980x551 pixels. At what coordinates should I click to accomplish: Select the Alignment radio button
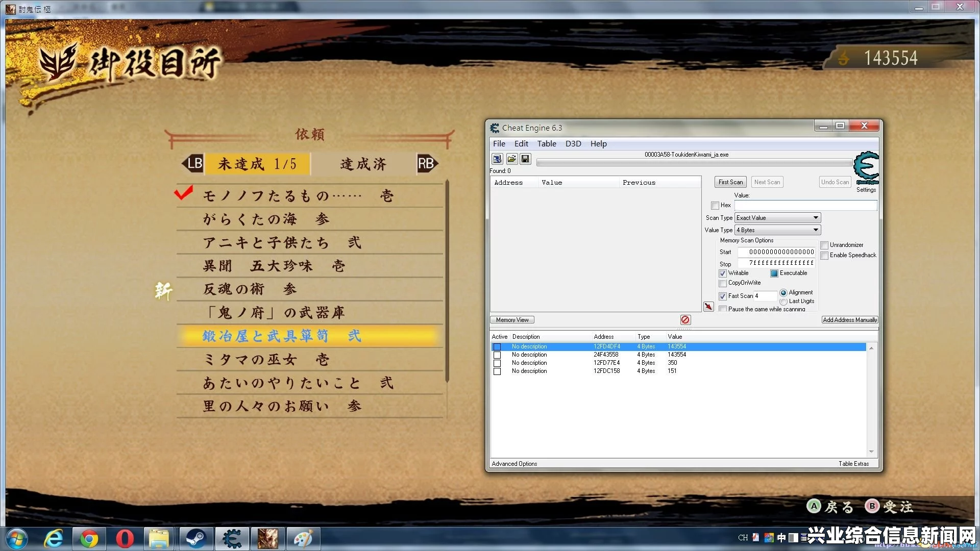[783, 293]
